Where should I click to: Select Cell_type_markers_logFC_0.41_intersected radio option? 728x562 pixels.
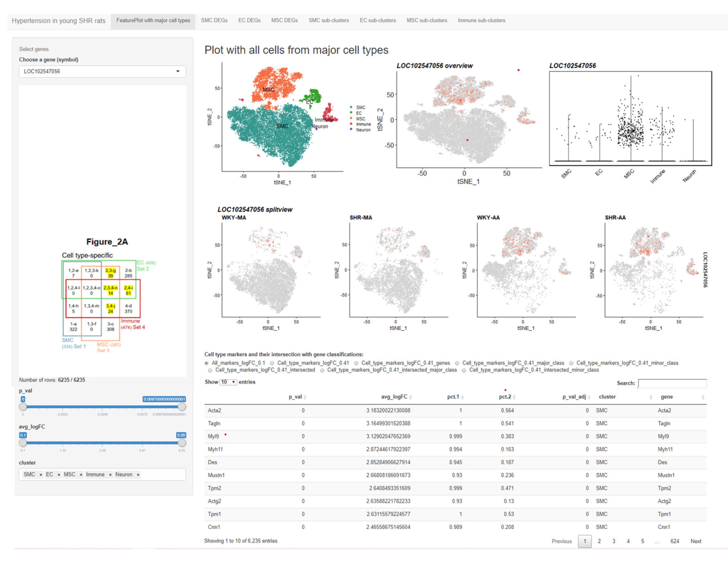click(210, 370)
